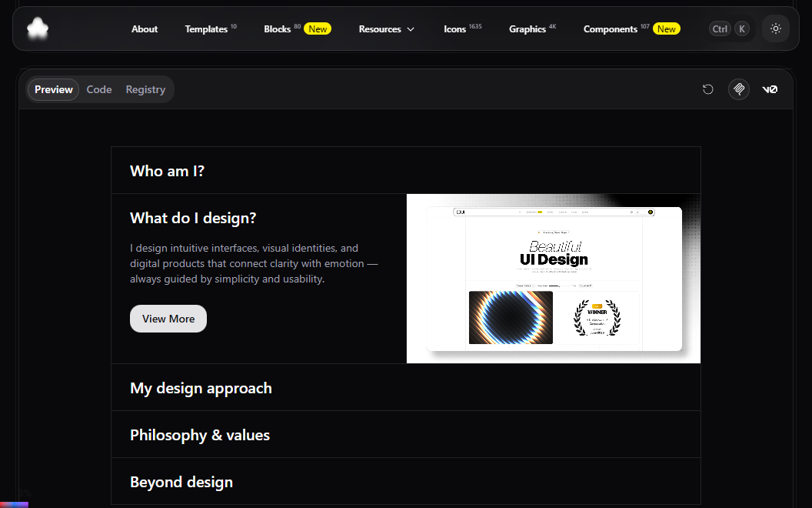Go to the Templates page
The height and width of the screenshot is (508, 812).
click(x=206, y=28)
